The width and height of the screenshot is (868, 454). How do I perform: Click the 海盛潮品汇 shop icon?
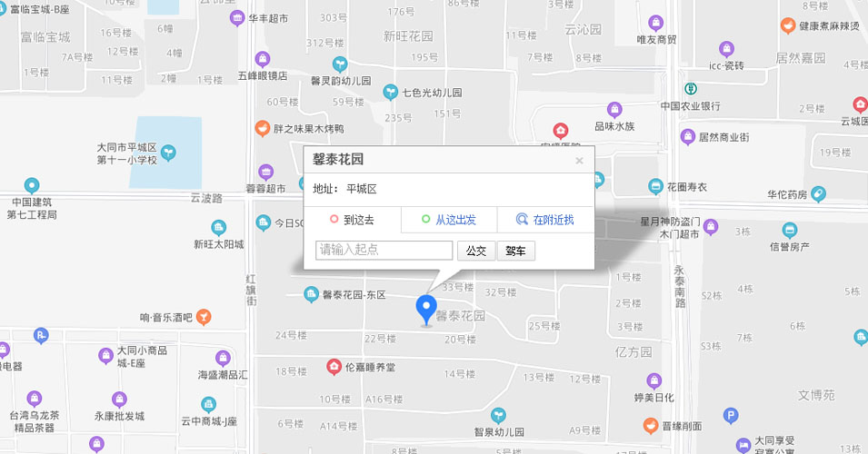pos(223,358)
